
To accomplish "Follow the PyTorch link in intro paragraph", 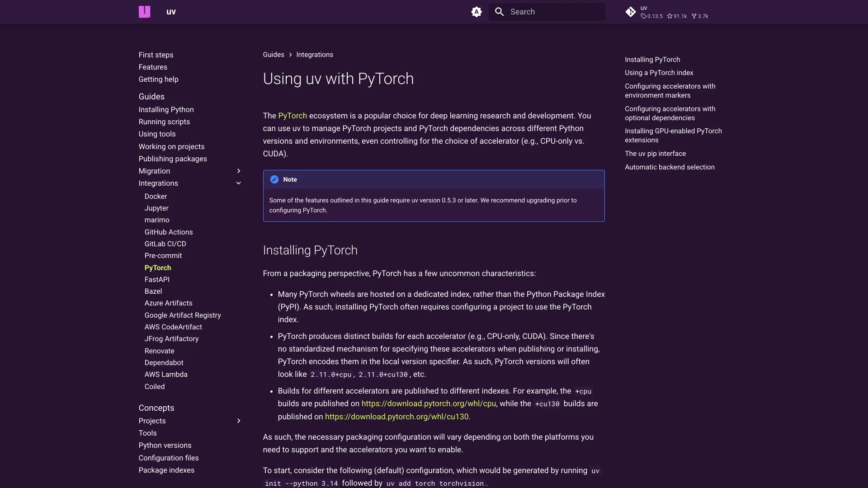I will [292, 116].
